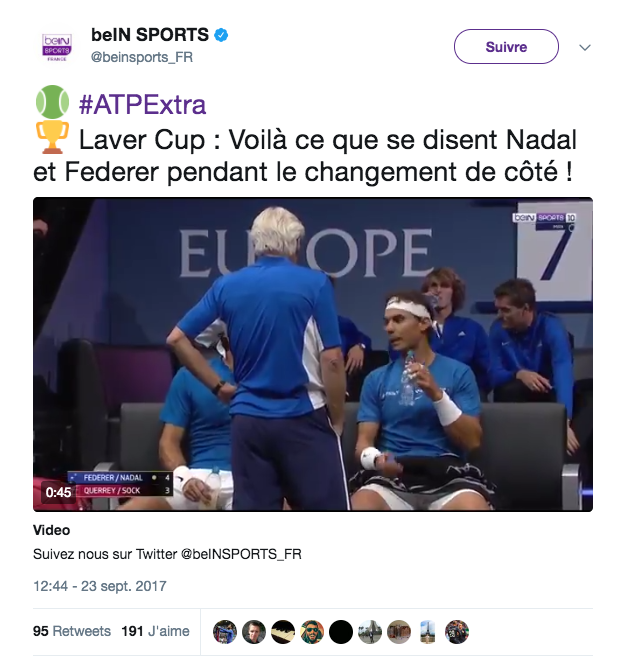Click the tennis ball emoji
Viewport: 631px width, 668px height.
pos(52,102)
